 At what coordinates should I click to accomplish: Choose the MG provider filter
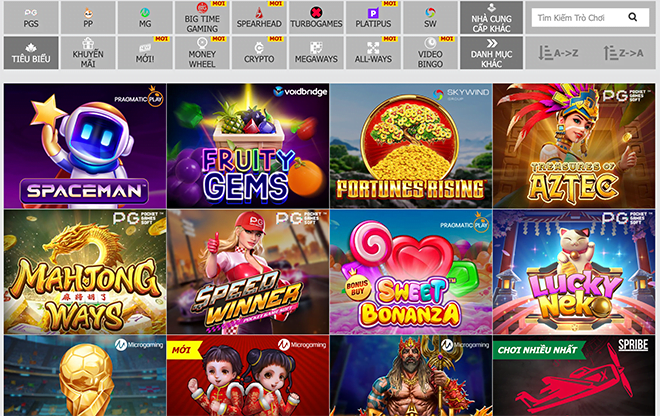[x=145, y=18]
